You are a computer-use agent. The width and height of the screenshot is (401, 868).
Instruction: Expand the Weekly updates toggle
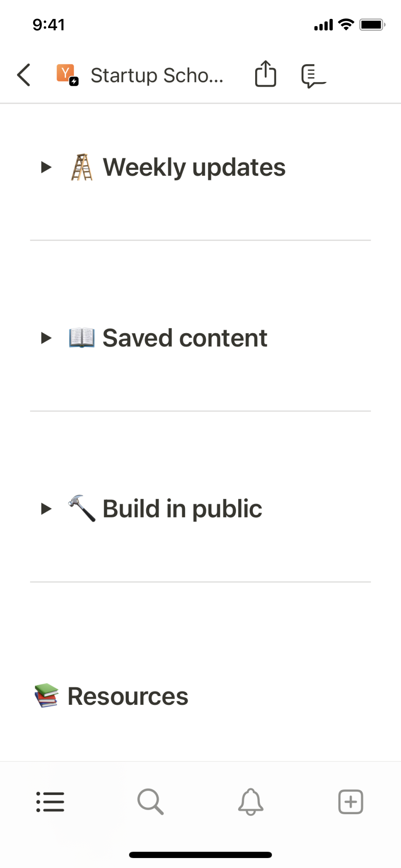[46, 167]
